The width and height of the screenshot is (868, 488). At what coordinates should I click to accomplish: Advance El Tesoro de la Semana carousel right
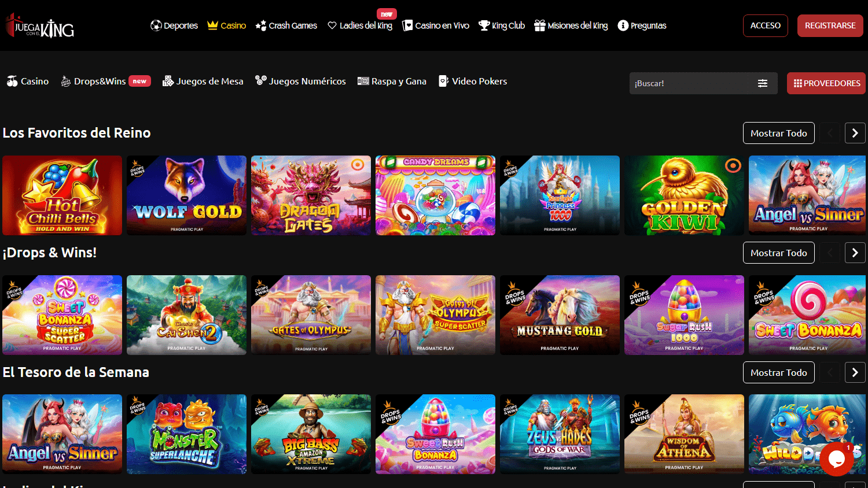point(855,372)
